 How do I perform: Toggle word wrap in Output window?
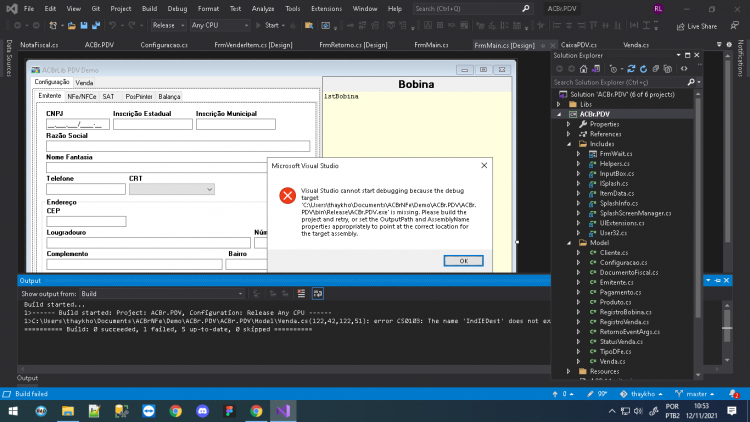coord(318,293)
